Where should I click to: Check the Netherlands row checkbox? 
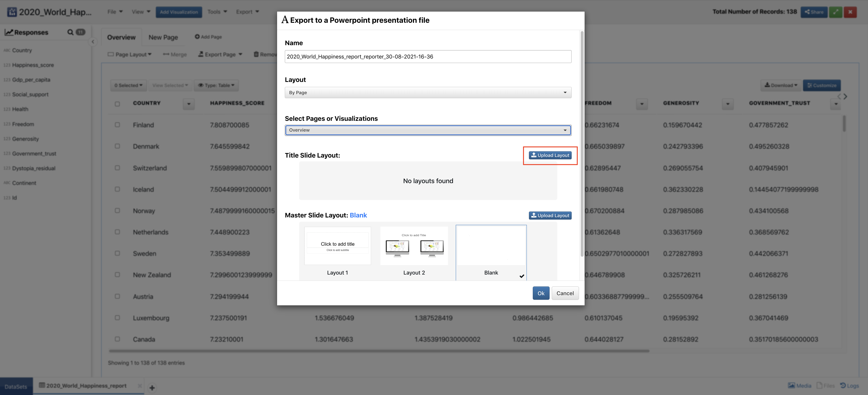coord(117,232)
